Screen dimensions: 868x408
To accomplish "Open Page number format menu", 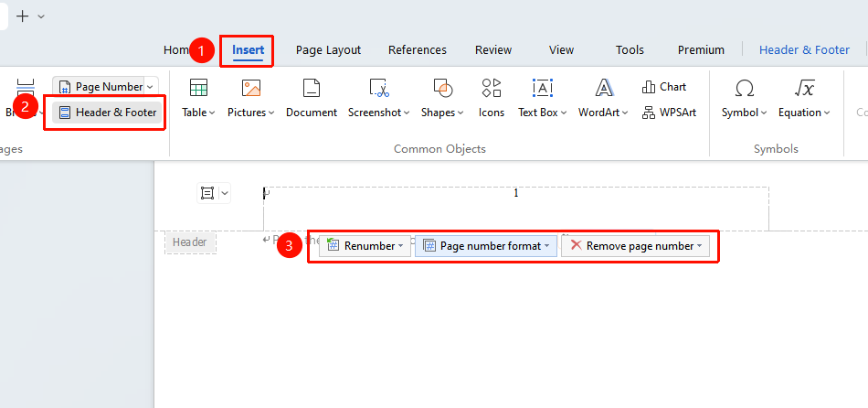I will [x=486, y=245].
